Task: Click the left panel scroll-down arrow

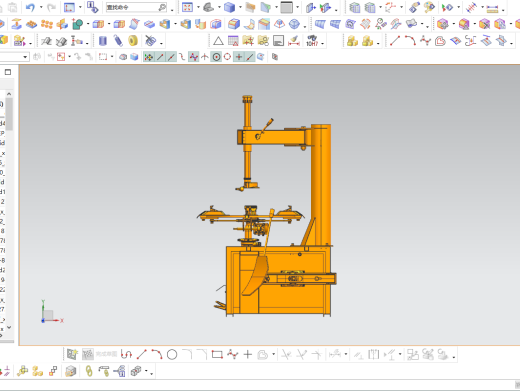Action: 9,327
